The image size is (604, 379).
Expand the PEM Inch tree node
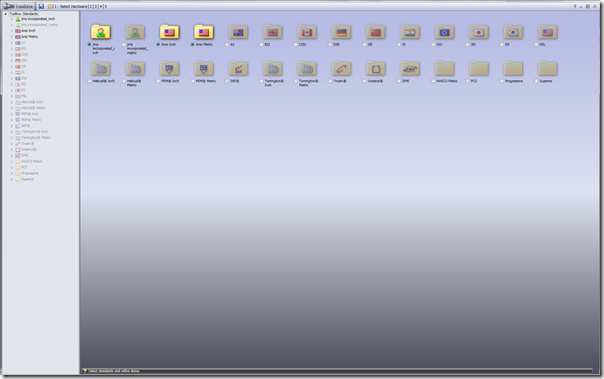[x=12, y=114]
